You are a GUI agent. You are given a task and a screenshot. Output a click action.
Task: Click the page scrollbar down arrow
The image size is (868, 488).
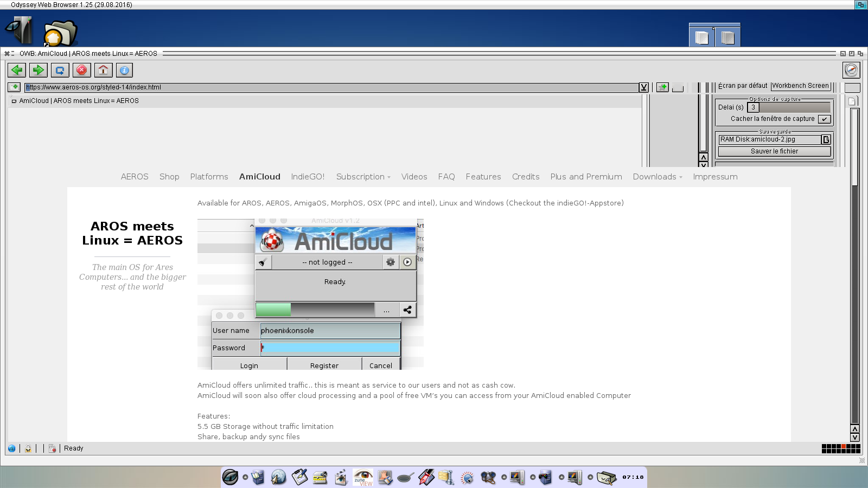tap(855, 437)
